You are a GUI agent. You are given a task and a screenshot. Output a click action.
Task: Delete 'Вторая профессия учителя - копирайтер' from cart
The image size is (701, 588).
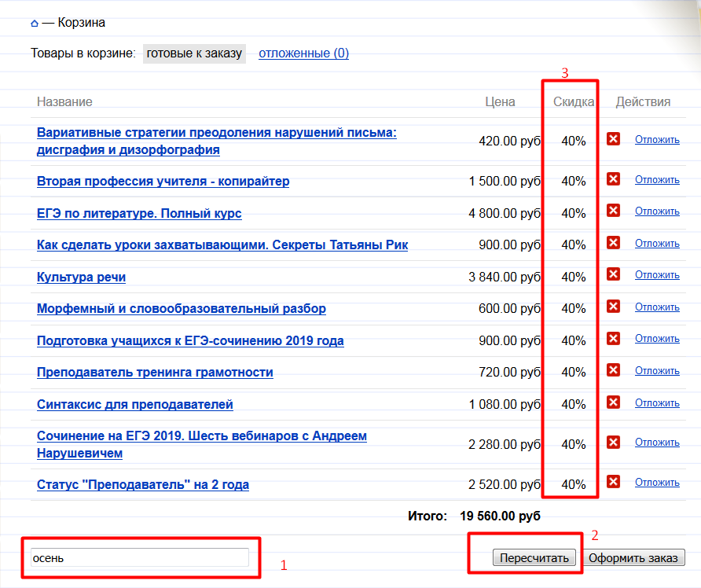point(614,179)
